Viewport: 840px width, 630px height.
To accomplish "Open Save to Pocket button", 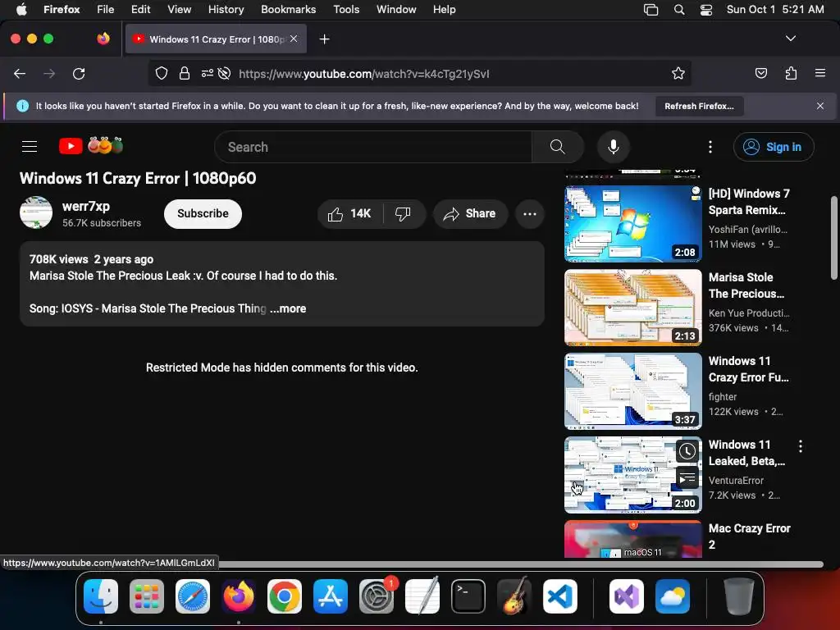I will click(x=760, y=73).
